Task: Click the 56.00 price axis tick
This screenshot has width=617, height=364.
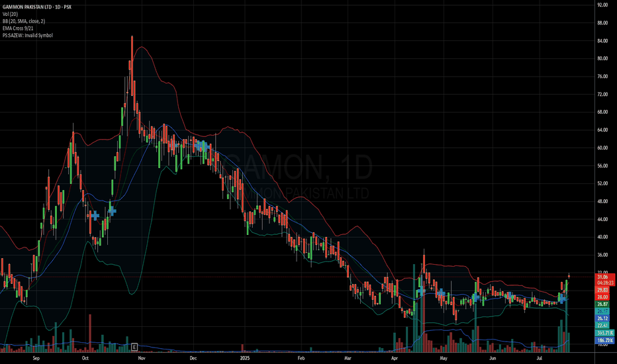Action: [602, 165]
